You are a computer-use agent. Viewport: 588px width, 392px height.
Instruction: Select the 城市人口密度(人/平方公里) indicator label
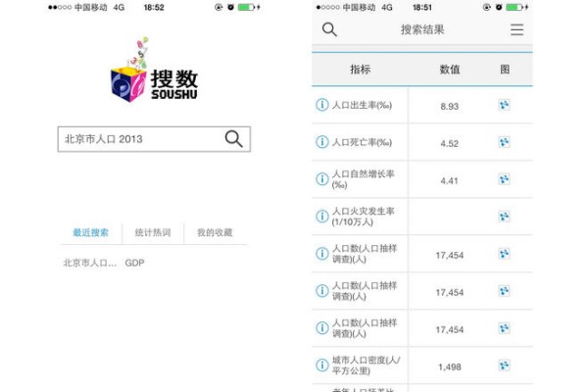(366, 366)
